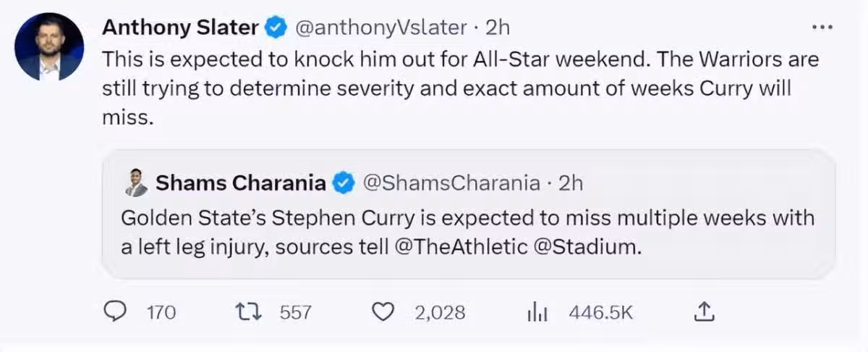The width and height of the screenshot is (868, 352).
Task: Click the Anthony Slater display name
Action: point(180,28)
